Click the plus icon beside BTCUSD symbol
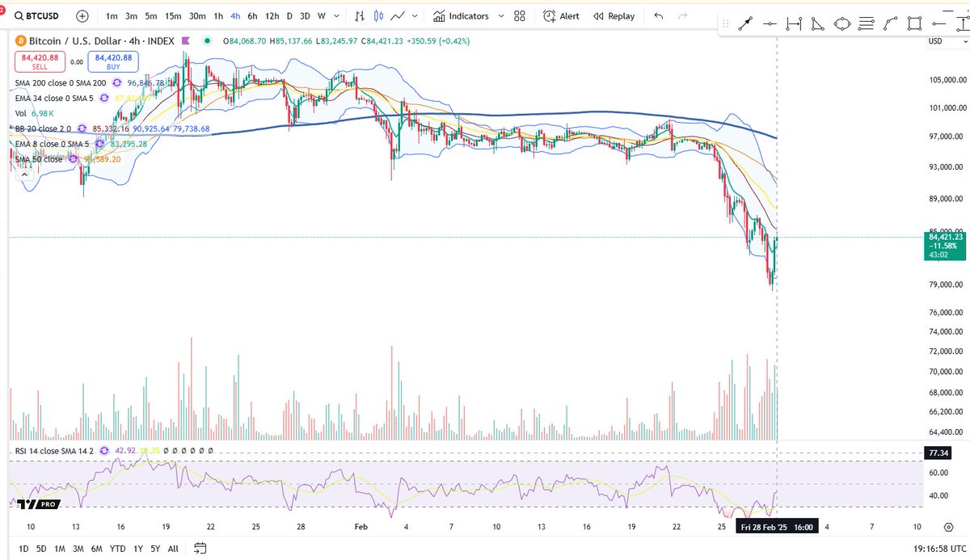This screenshot has height=560, width=970. (x=81, y=15)
